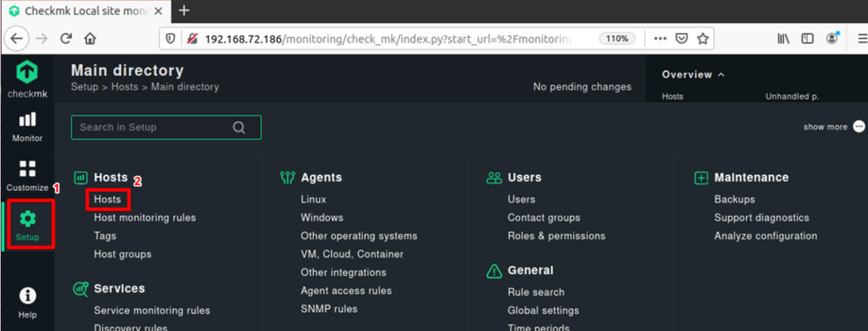The height and width of the screenshot is (331, 868).
Task: Open VM, Cloud, Container
Action: point(352,254)
